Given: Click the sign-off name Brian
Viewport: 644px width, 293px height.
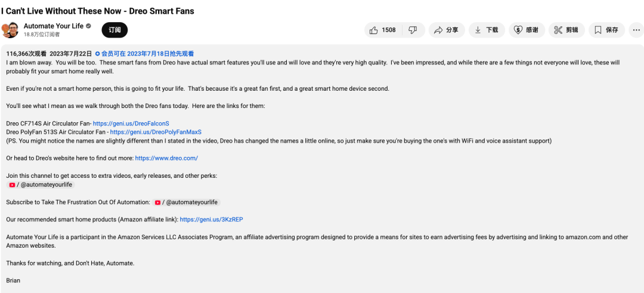Looking at the screenshot, I should tap(13, 280).
